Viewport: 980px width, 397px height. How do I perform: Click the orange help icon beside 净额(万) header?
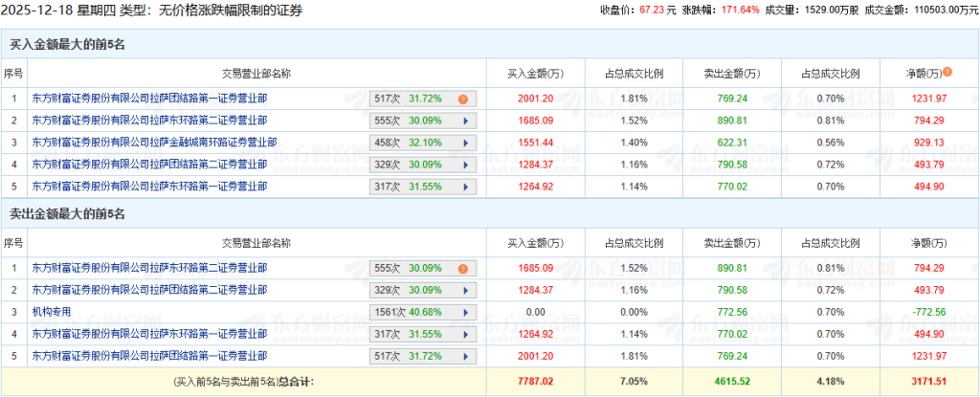click(947, 72)
